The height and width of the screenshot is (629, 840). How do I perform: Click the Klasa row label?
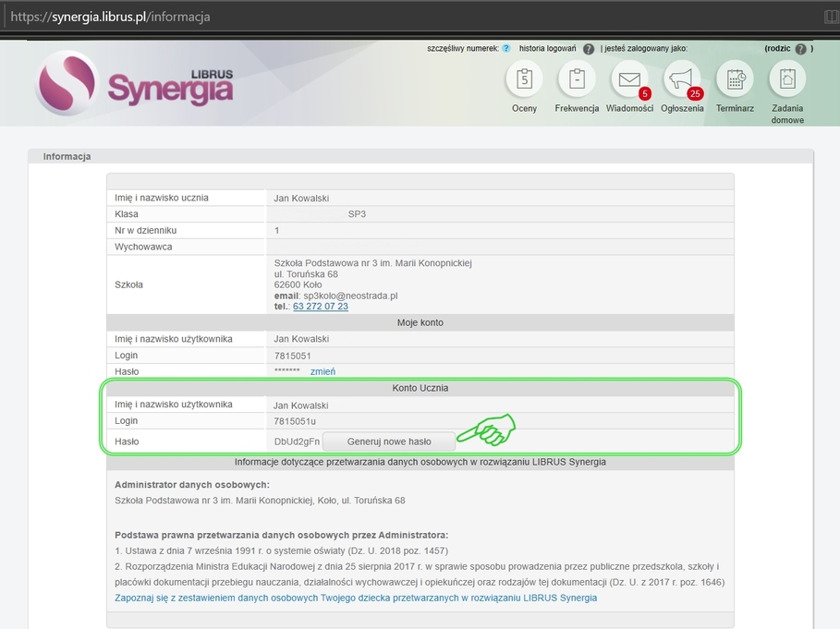pyautogui.click(x=127, y=214)
